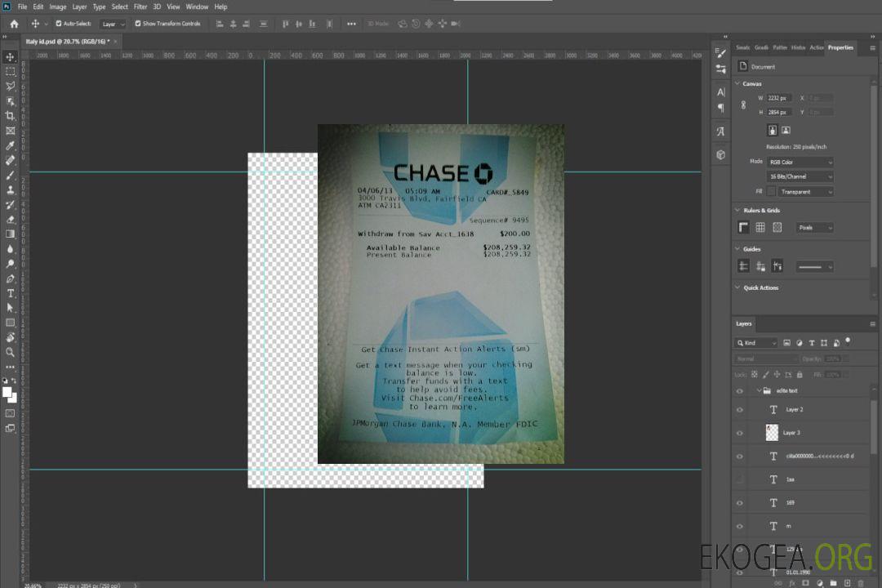Click the Home icon in options bar
Screen dimensions: 882x588
[x=14, y=24]
